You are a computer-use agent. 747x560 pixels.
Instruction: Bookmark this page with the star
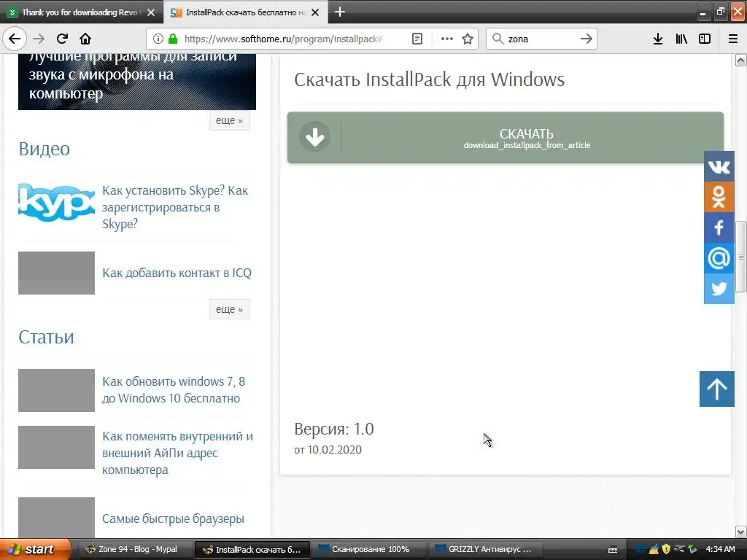468,39
